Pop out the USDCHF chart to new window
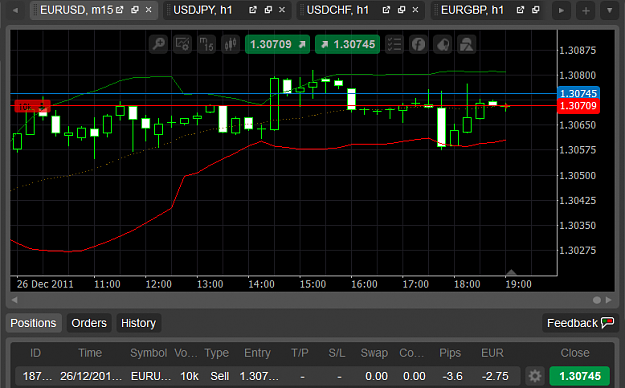 386,10
